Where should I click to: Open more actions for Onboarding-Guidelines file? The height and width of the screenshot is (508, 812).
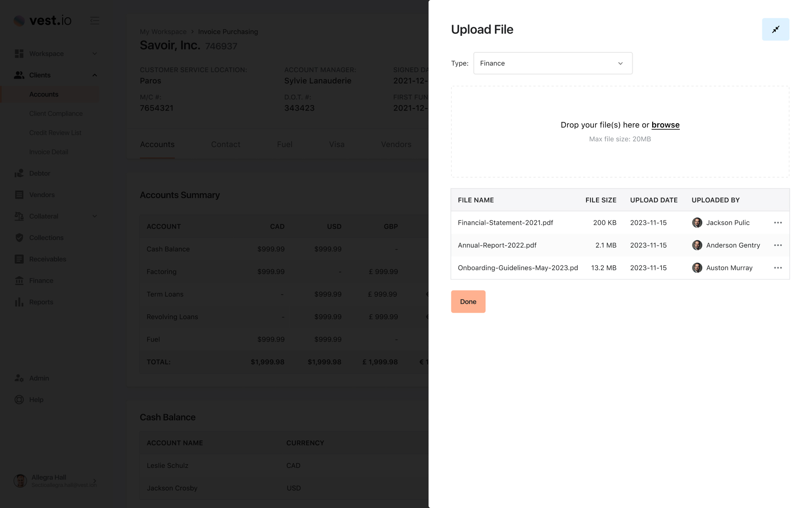point(777,268)
